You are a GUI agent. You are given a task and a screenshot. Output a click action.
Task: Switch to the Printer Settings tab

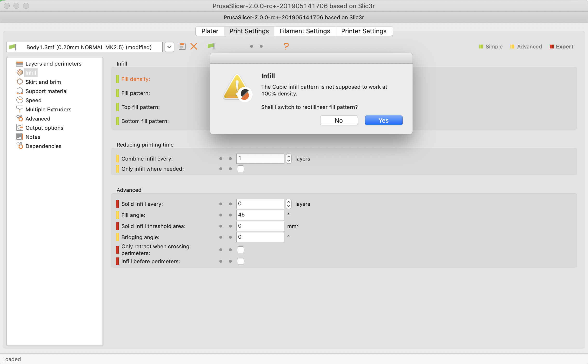point(364,31)
